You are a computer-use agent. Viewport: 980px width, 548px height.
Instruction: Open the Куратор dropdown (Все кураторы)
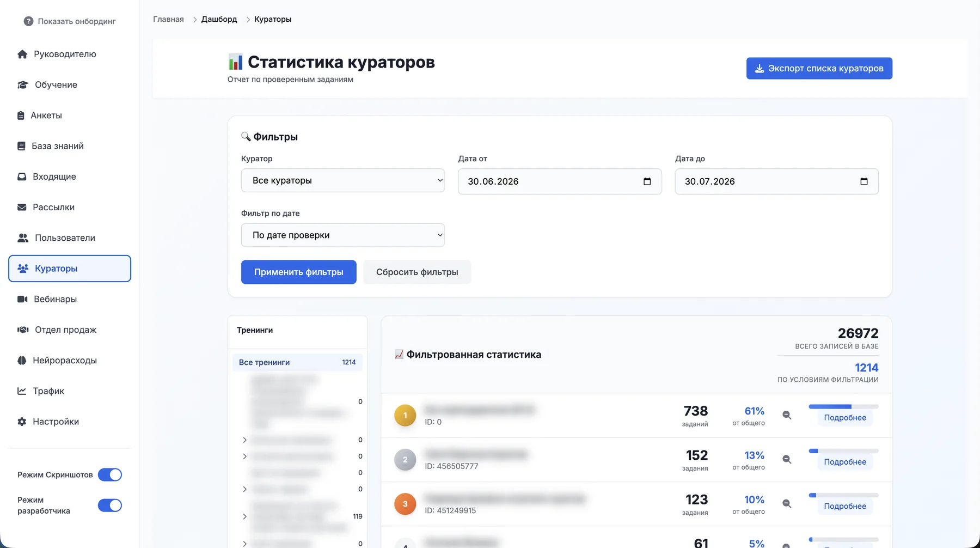[343, 180]
